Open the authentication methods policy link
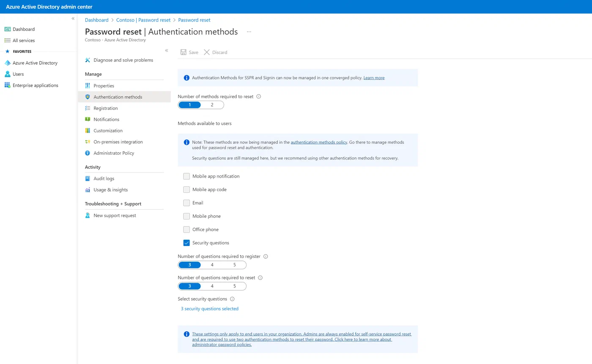Image resolution: width=592 pixels, height=364 pixels. pos(319,142)
